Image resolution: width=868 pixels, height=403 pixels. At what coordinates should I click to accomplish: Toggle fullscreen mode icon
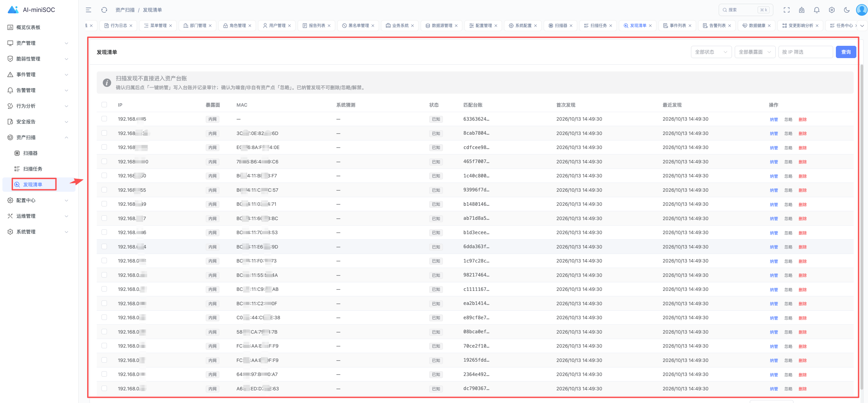click(x=786, y=10)
